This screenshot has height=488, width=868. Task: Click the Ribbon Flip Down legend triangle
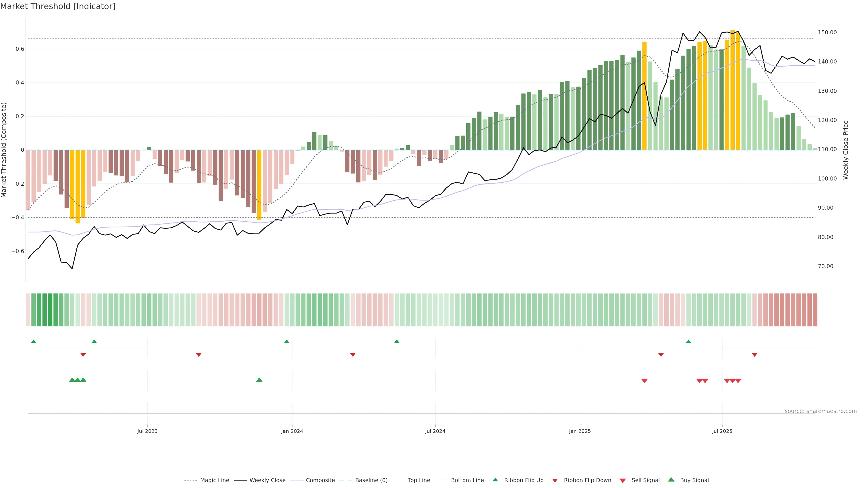click(x=555, y=481)
